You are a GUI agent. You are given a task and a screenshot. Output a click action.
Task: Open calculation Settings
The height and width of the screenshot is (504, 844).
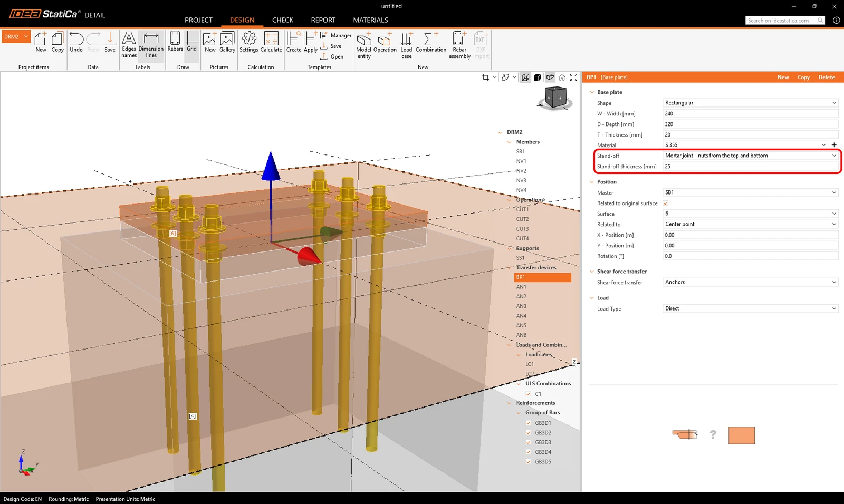pyautogui.click(x=249, y=42)
